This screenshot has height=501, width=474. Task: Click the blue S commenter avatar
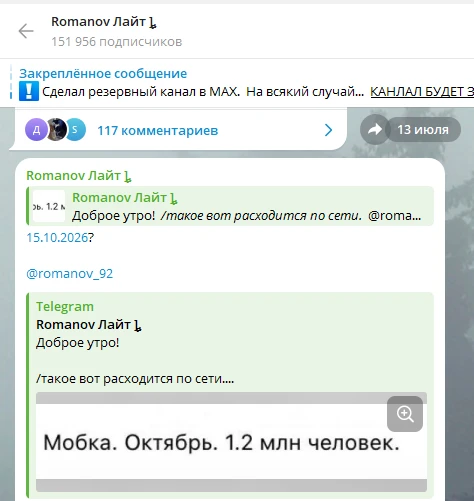(75, 130)
